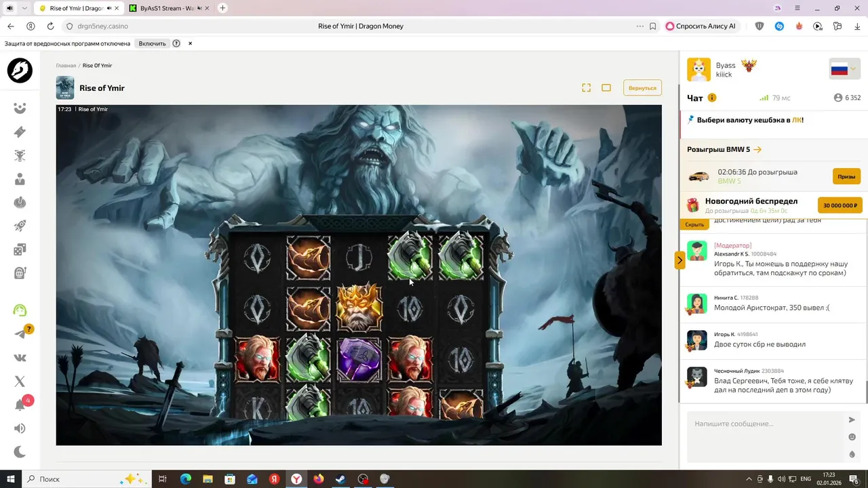Open the browser main hamburger menu
Viewport: 868px width, 488px height.
797,8
